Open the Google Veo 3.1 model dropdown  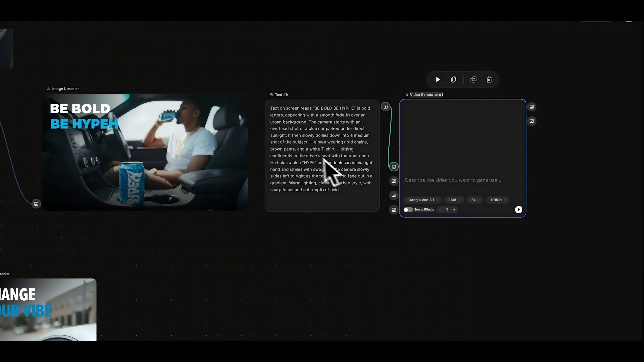(422, 200)
